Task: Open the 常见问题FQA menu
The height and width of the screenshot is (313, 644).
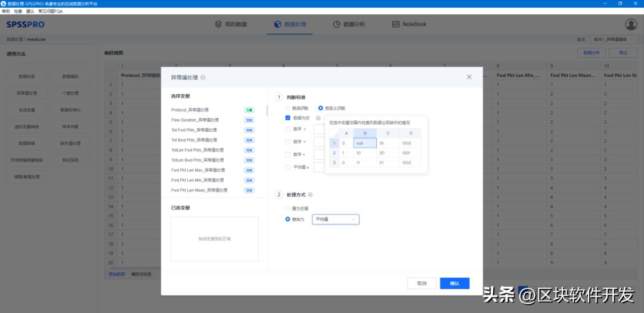Action: tap(50, 11)
